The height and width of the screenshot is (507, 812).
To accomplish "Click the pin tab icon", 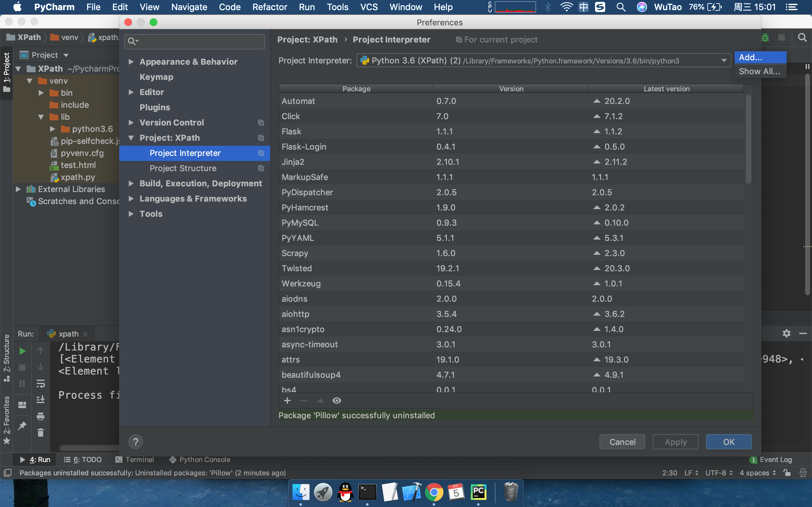I will tap(22, 426).
